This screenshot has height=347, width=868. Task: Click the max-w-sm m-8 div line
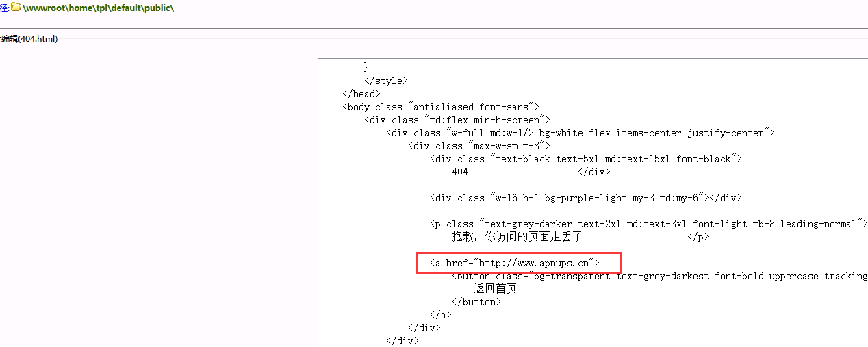pos(479,146)
